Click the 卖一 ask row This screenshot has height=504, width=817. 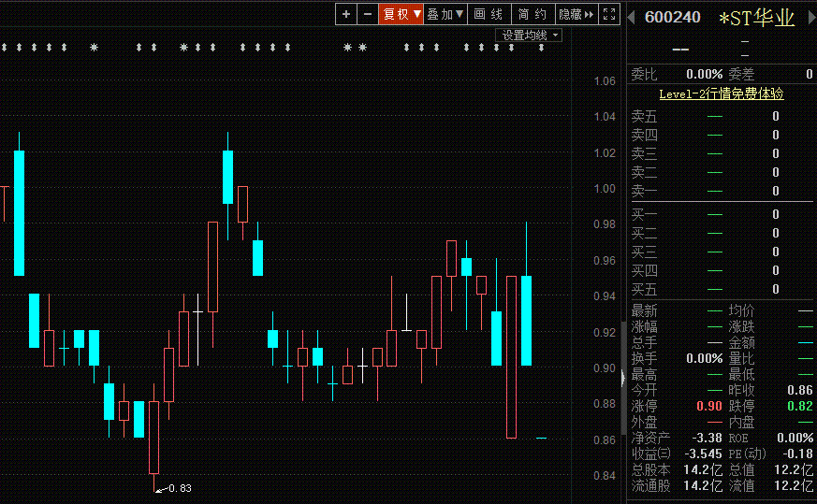(x=721, y=191)
